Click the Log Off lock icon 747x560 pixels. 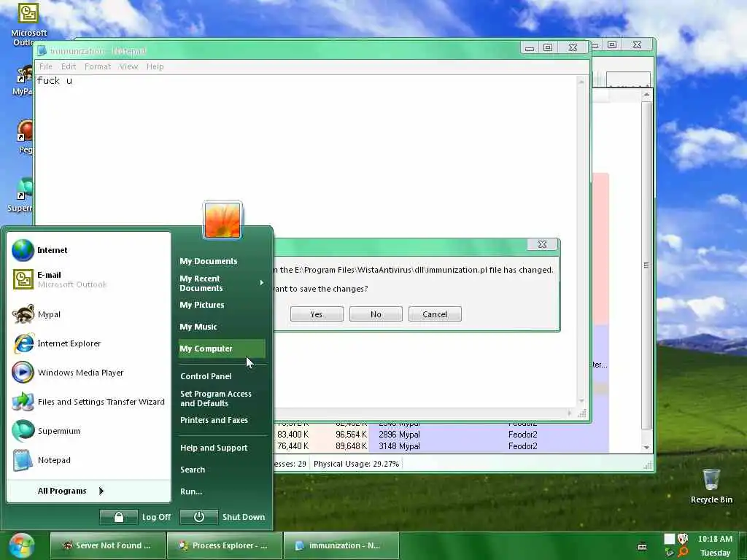click(119, 517)
